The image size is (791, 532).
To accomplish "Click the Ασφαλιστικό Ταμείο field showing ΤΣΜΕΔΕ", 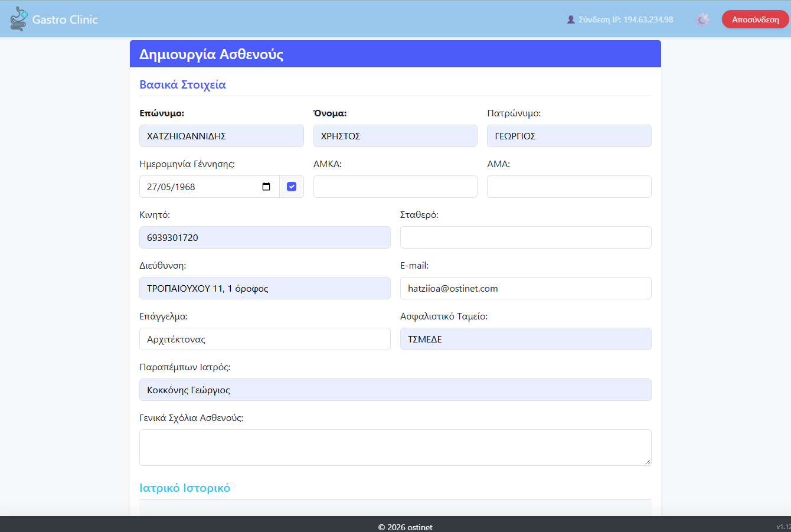I will pos(526,339).
